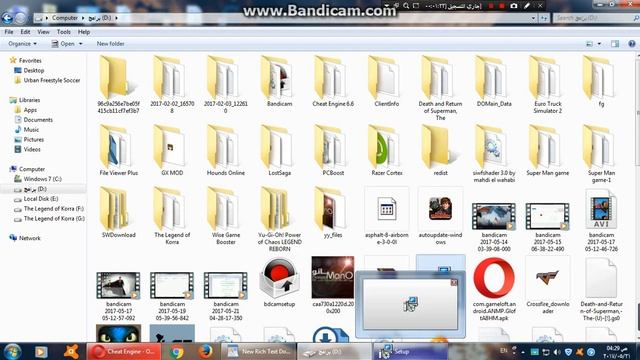Select the Euro Truck Simulator 2 folder
The image size is (640, 360).
547,85
